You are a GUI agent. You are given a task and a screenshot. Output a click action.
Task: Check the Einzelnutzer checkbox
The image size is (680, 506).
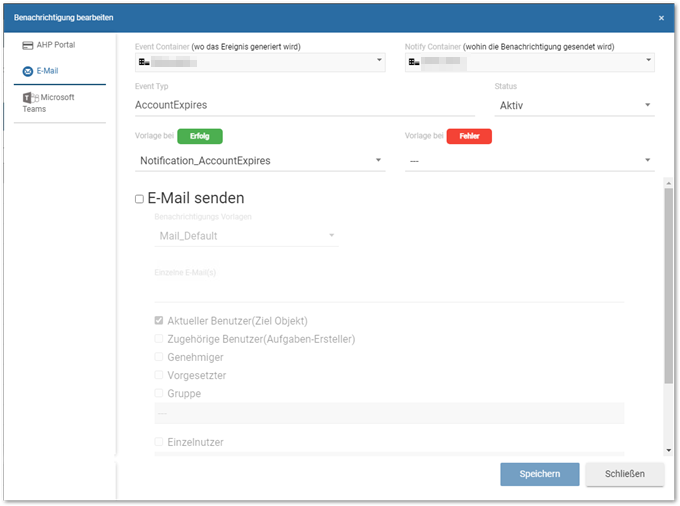pyautogui.click(x=159, y=442)
